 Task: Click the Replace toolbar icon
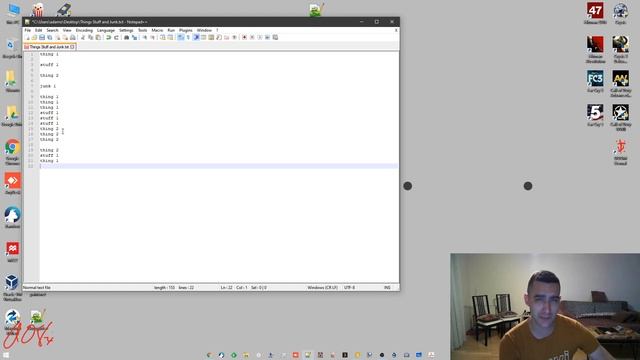134,37
